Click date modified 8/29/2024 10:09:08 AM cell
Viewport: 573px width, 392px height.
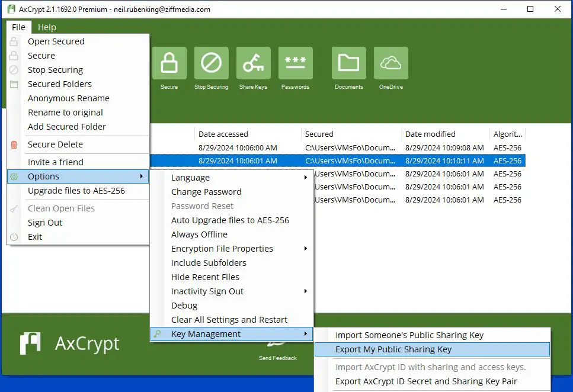click(x=444, y=148)
